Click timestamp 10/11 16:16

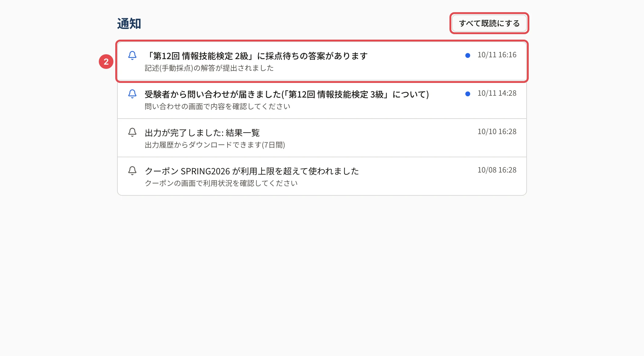(497, 55)
